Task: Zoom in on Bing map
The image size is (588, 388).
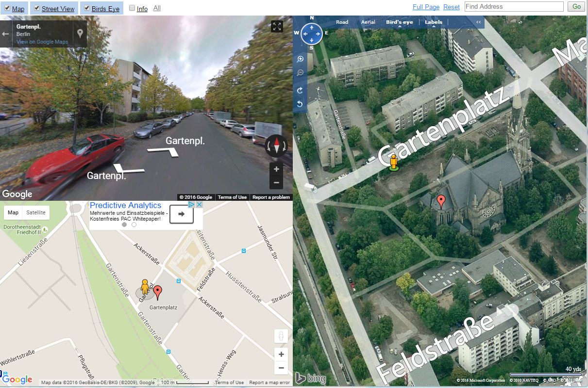Action: coord(300,59)
